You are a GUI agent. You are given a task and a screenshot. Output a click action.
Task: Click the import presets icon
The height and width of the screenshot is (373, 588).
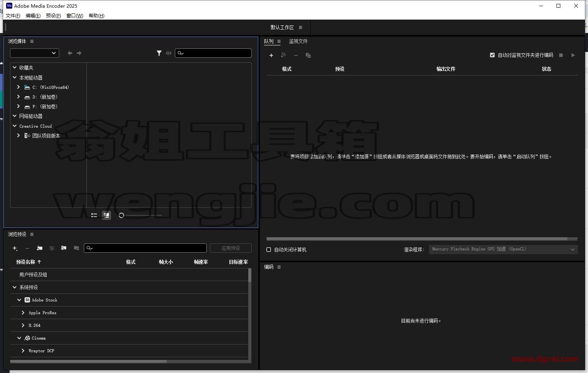tap(64, 248)
